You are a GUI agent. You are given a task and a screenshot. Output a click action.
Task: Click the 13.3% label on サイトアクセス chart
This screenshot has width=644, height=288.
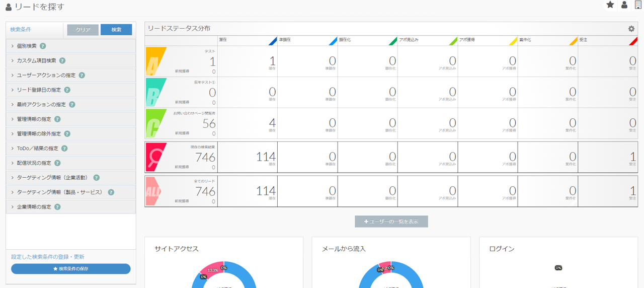pyautogui.click(x=213, y=270)
